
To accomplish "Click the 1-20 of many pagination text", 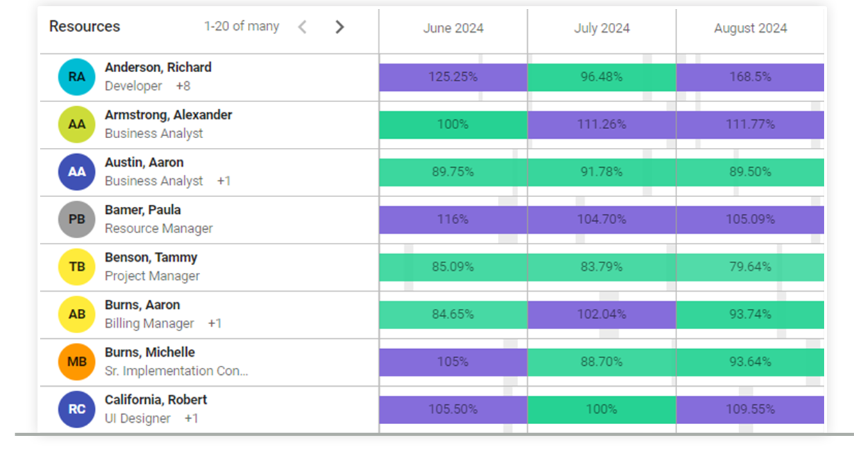I will [x=241, y=26].
